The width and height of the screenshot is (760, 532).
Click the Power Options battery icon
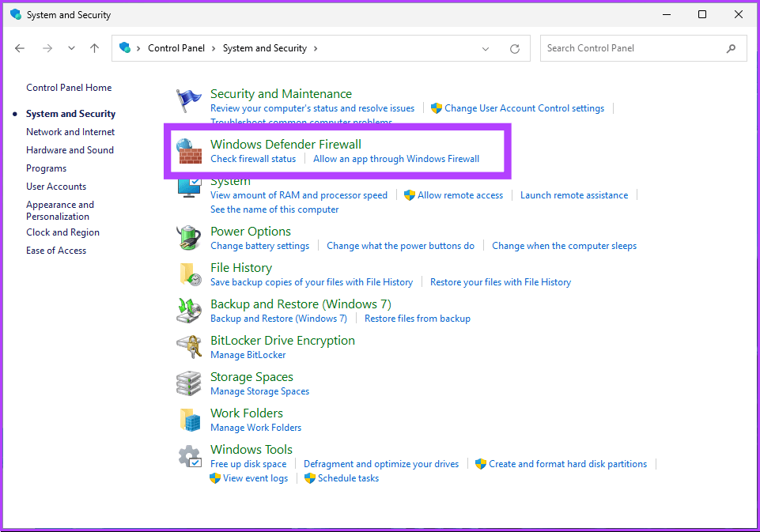point(188,238)
